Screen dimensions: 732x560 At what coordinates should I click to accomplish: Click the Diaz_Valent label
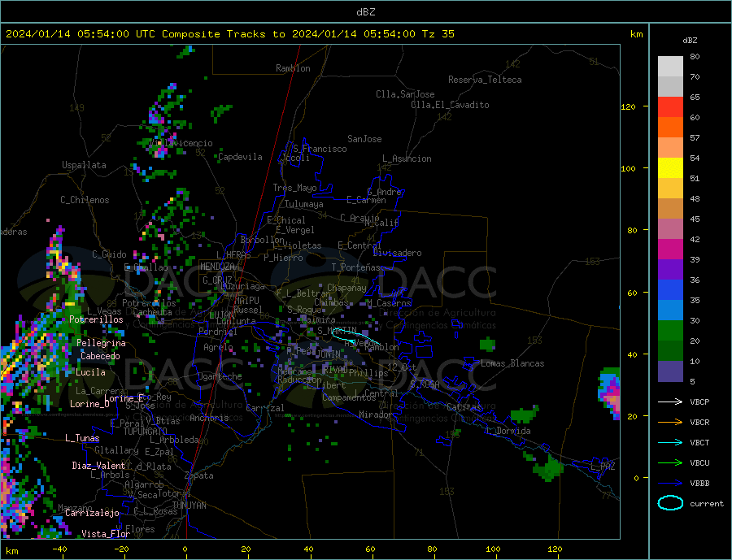point(98,466)
